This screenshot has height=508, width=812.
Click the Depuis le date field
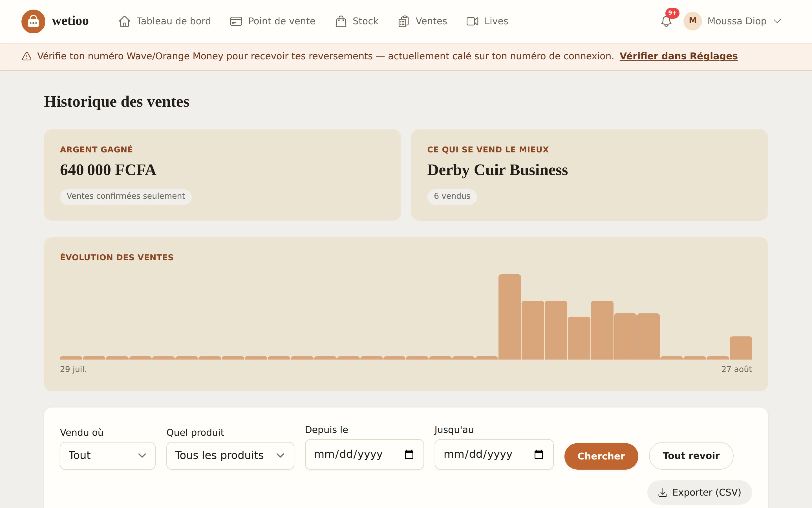click(x=364, y=454)
